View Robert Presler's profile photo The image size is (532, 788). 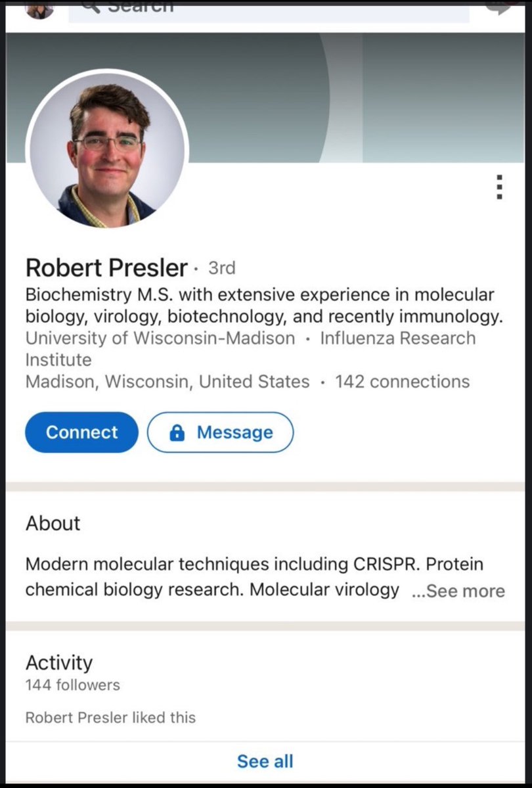click(x=107, y=149)
